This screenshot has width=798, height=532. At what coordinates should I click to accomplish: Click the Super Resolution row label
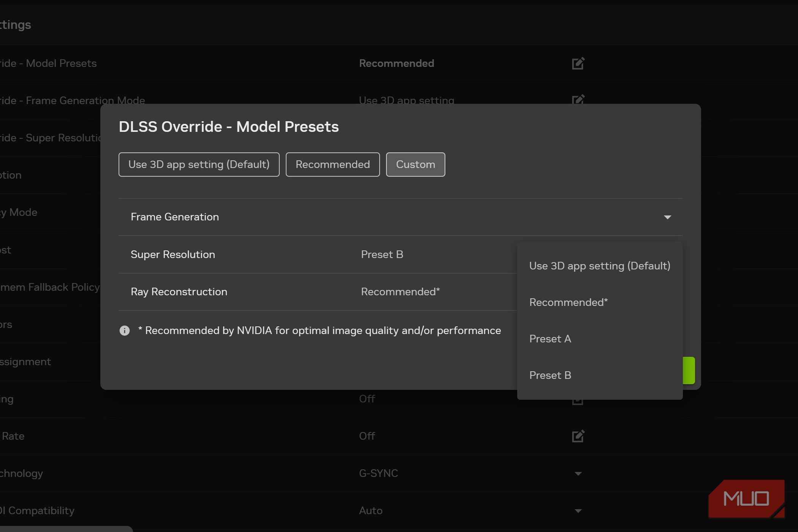click(173, 254)
